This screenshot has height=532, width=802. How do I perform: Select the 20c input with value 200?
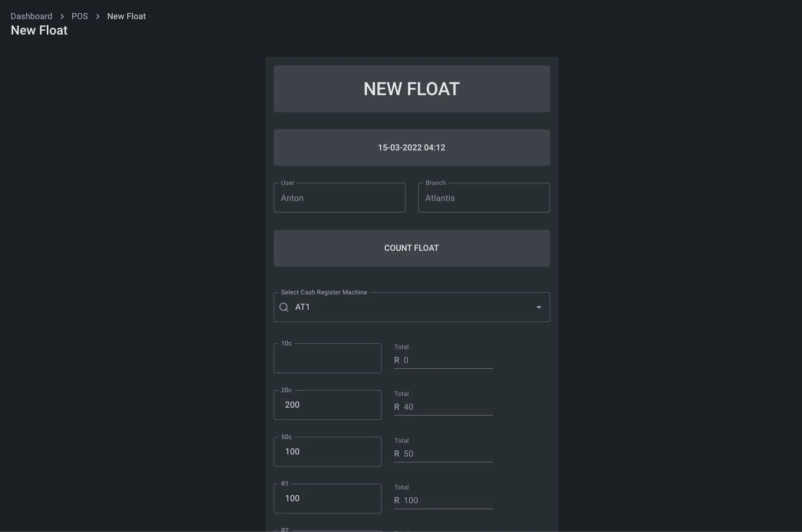pyautogui.click(x=327, y=405)
